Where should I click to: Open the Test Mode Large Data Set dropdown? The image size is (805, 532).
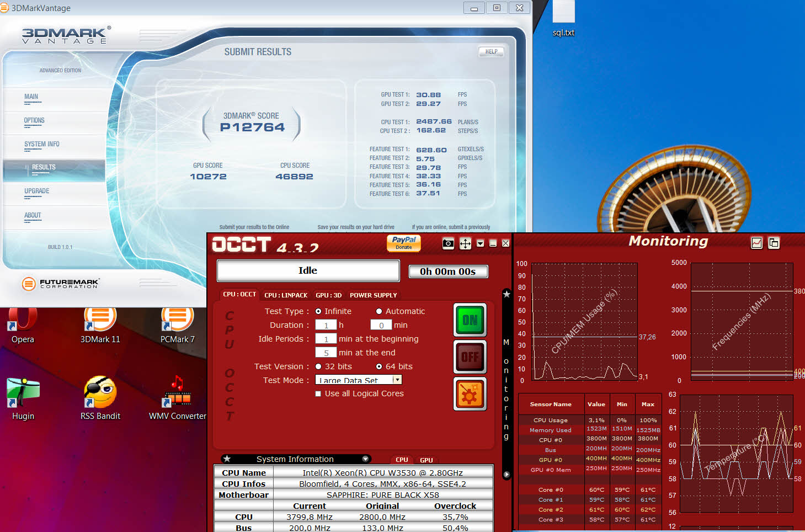click(359, 380)
